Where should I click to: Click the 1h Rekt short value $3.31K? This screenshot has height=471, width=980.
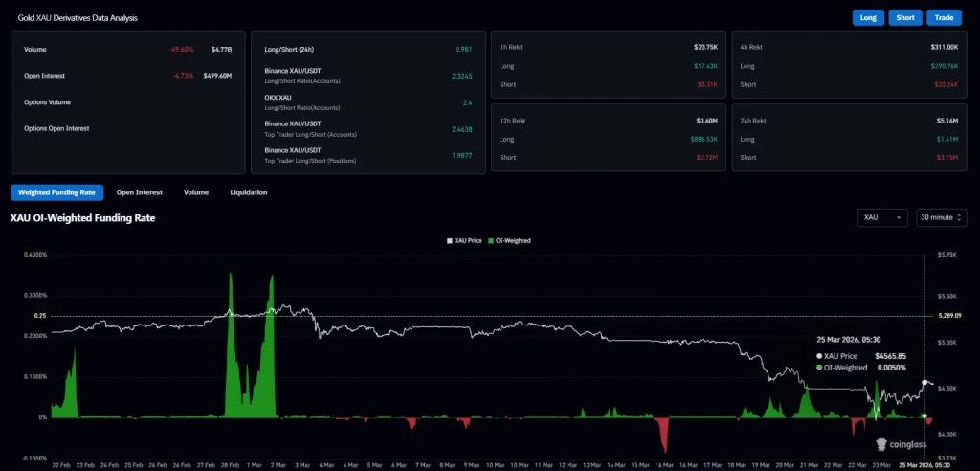pyautogui.click(x=707, y=84)
